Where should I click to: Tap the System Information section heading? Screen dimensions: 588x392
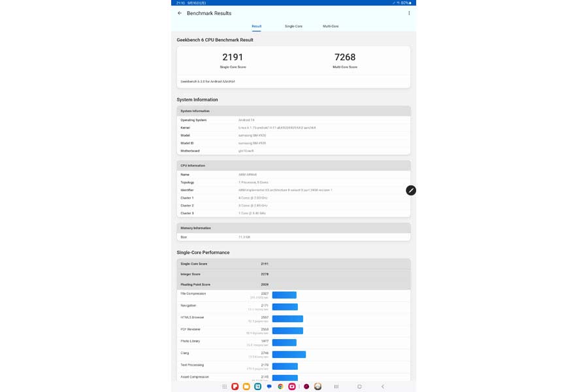click(197, 99)
